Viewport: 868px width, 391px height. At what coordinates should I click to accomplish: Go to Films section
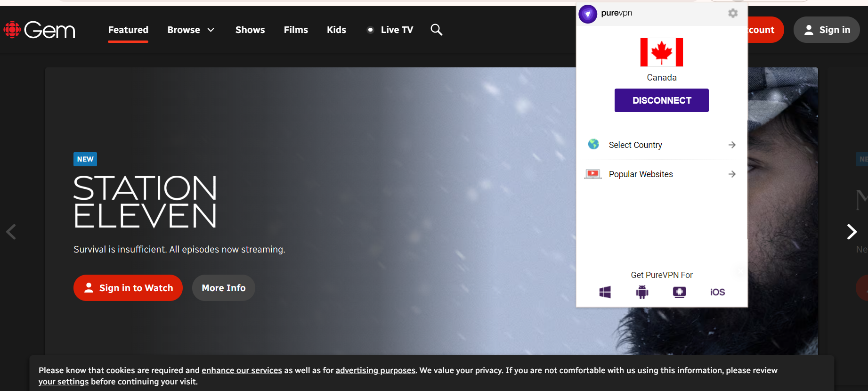[x=296, y=30]
